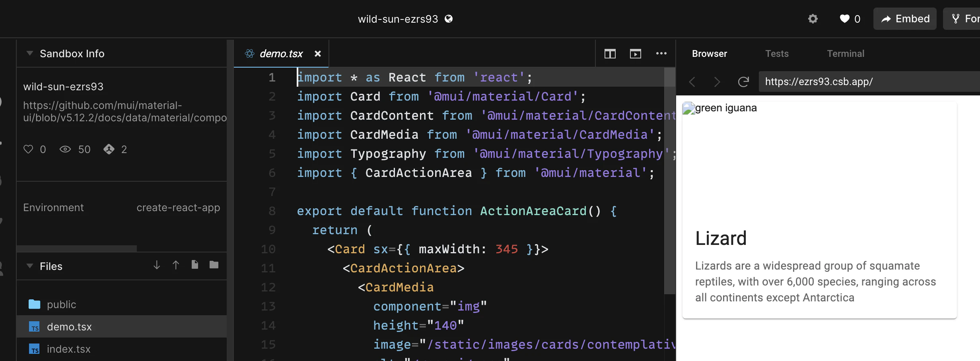Switch to the Browser tab
The image size is (980, 361).
tap(709, 53)
